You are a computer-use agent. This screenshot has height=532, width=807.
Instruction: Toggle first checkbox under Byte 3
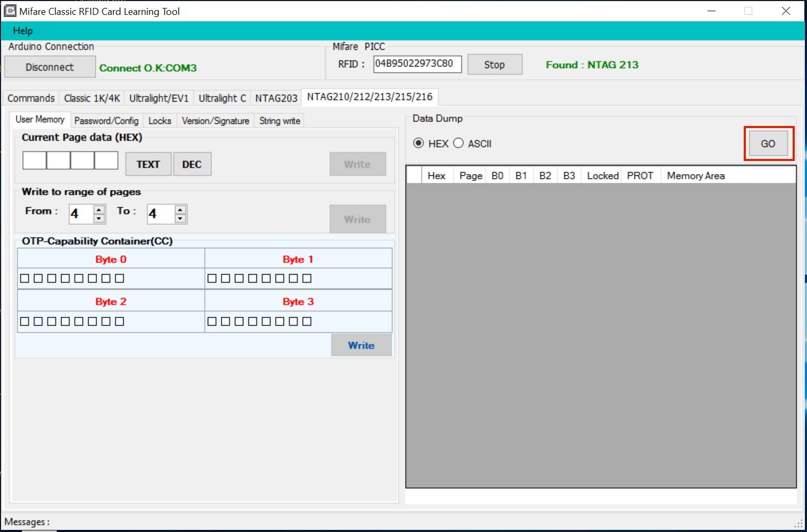pyautogui.click(x=212, y=321)
